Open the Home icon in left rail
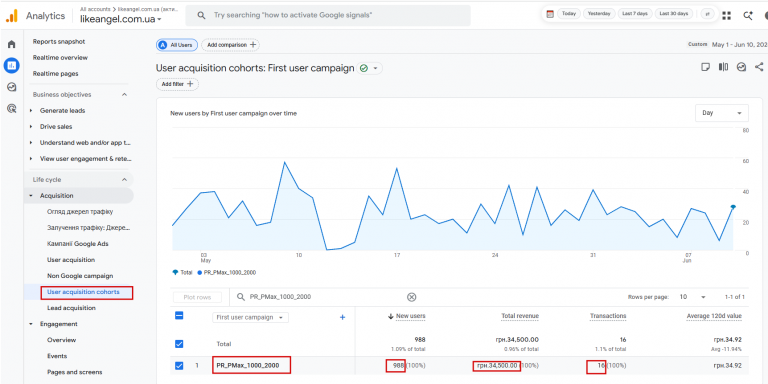 click(x=12, y=44)
